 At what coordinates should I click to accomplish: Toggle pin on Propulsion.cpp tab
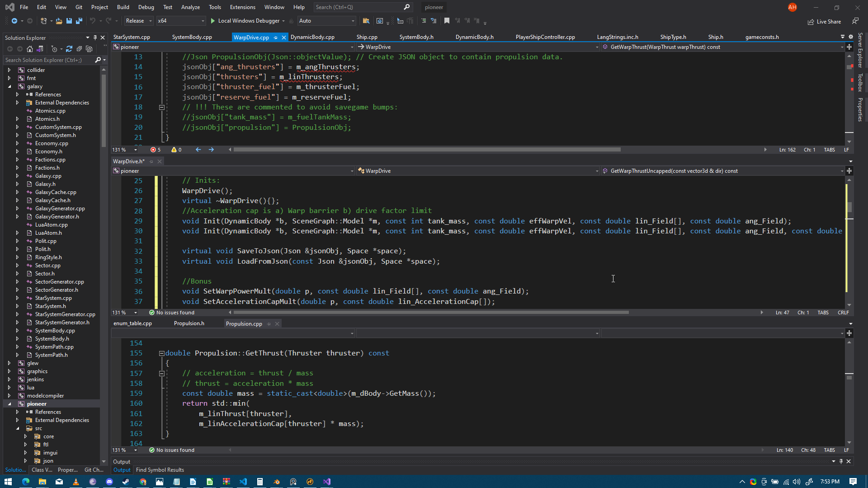(x=269, y=324)
